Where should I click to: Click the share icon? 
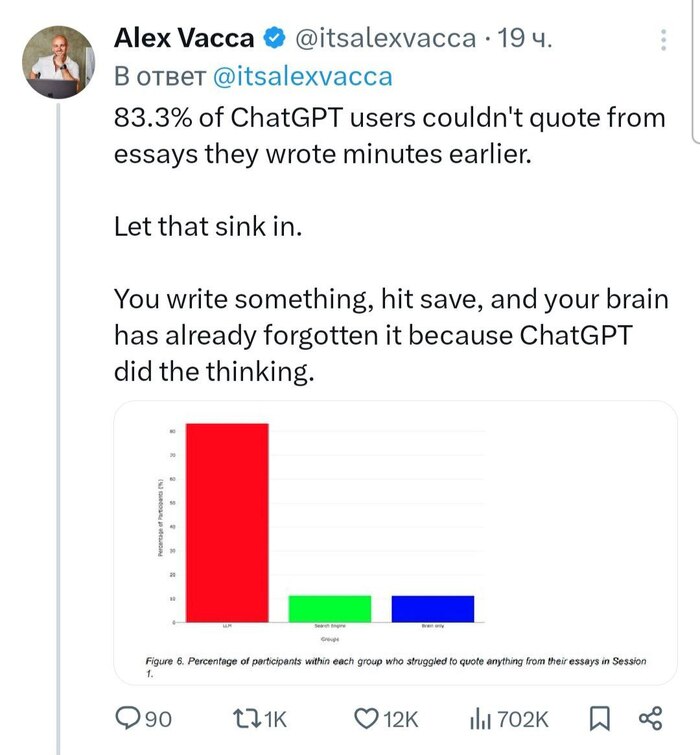point(650,717)
